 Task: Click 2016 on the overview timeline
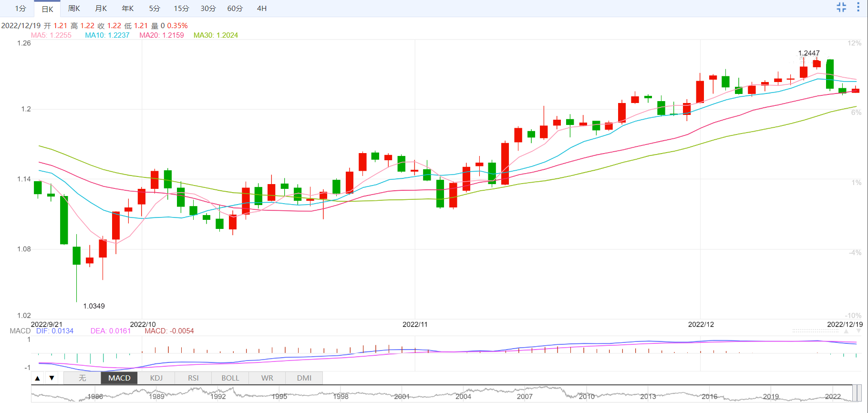pyautogui.click(x=709, y=397)
